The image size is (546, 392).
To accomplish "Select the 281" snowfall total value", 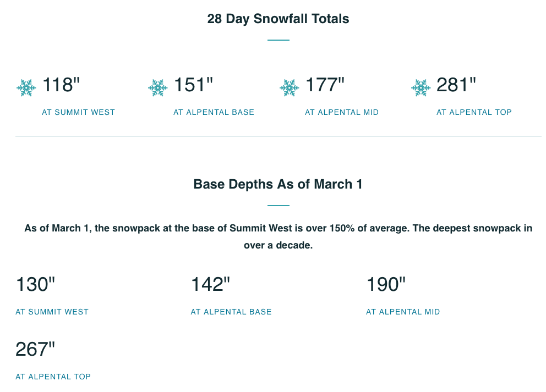I will (456, 85).
